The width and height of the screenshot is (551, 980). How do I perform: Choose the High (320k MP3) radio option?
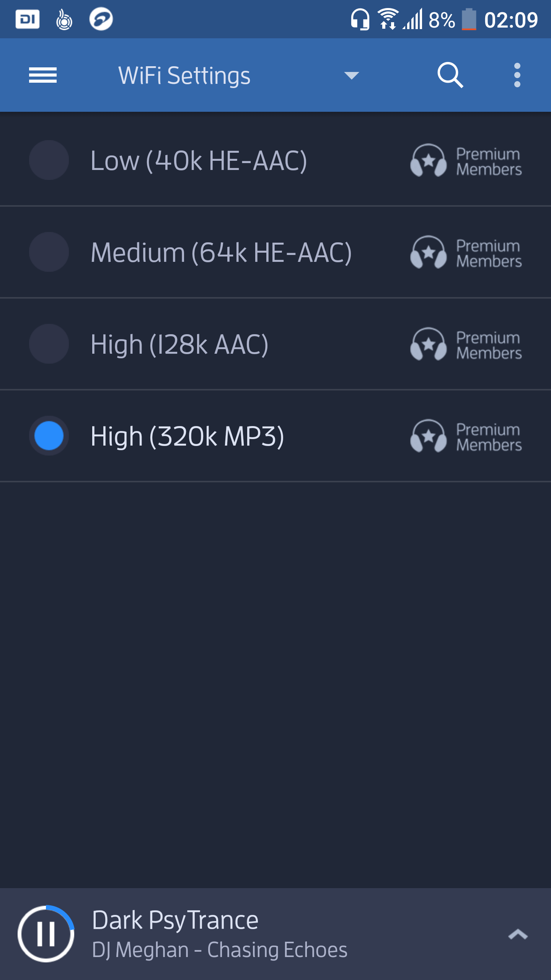point(49,436)
